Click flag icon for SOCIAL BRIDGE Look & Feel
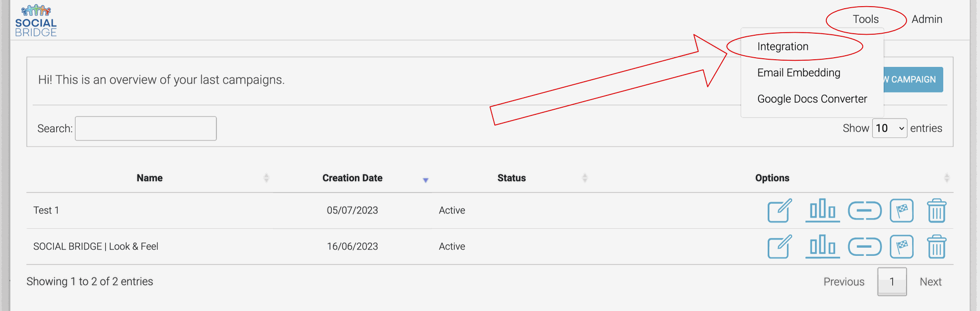Image resolution: width=980 pixels, height=311 pixels. (901, 247)
